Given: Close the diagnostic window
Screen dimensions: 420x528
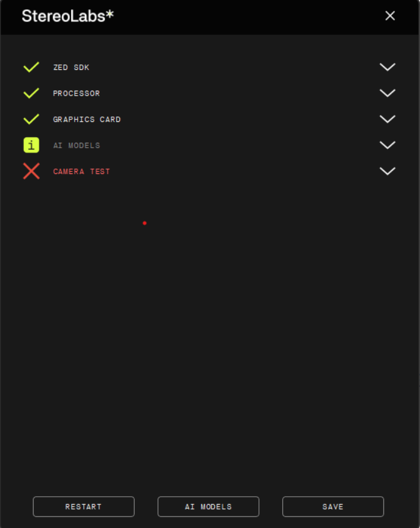Looking at the screenshot, I should [390, 16].
